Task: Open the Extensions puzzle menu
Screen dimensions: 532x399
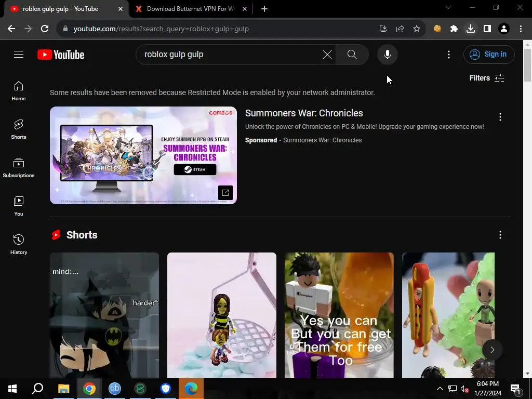Action: click(x=454, y=29)
